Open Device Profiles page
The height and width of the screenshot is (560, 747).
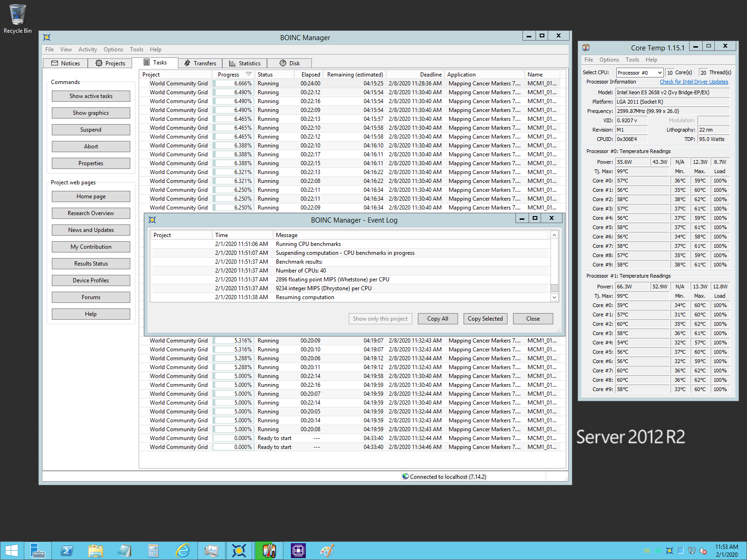pos(91,280)
